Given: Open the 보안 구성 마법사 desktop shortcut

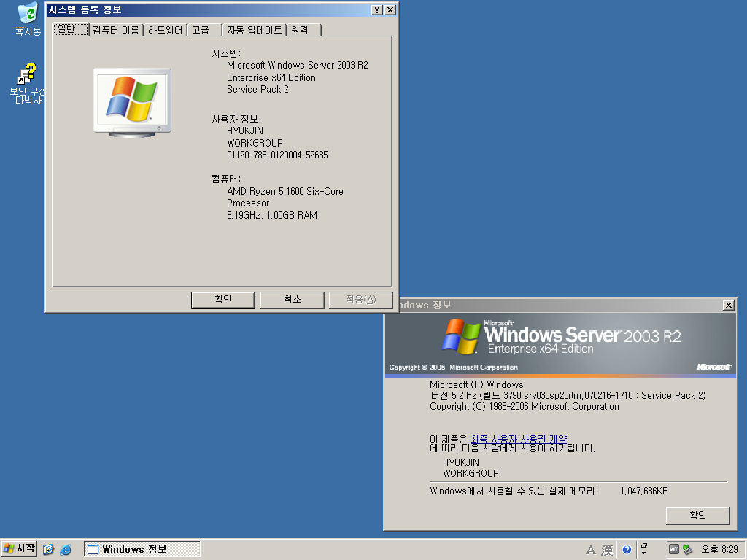Looking at the screenshot, I should (28, 84).
